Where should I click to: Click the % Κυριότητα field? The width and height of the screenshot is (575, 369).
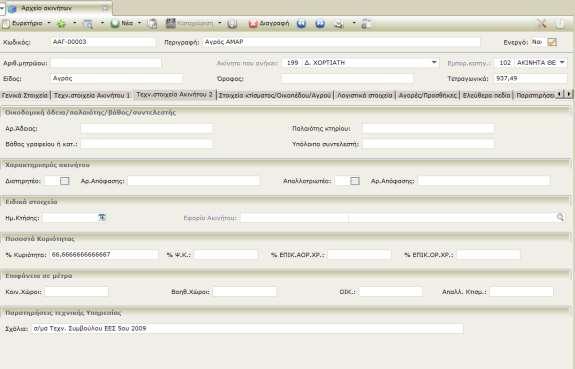[103, 255]
